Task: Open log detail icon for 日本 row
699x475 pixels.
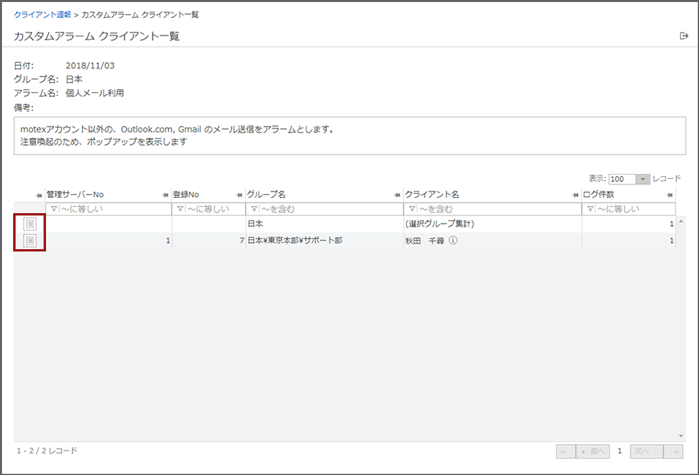Action: [x=29, y=224]
